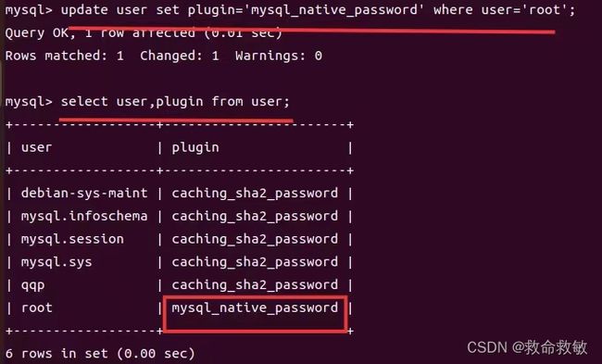Click the '6 rows in set' result line
This screenshot has height=364, width=602.
coord(100,353)
